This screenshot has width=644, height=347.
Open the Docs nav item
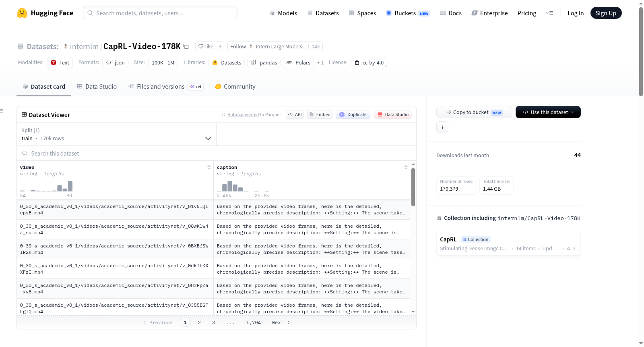click(451, 13)
